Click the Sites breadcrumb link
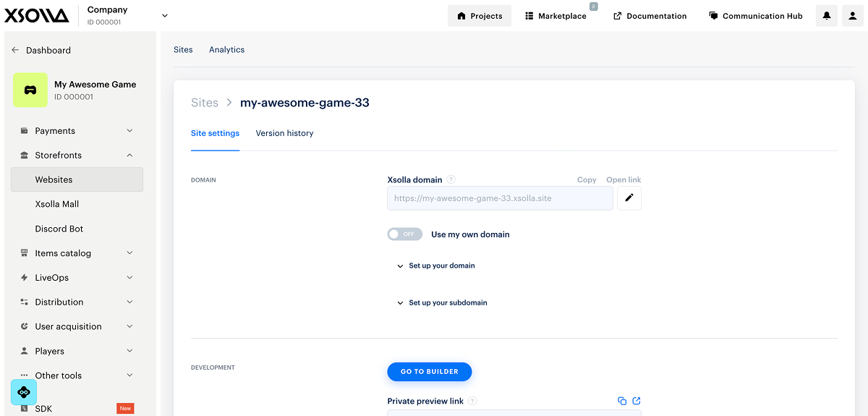 [205, 103]
